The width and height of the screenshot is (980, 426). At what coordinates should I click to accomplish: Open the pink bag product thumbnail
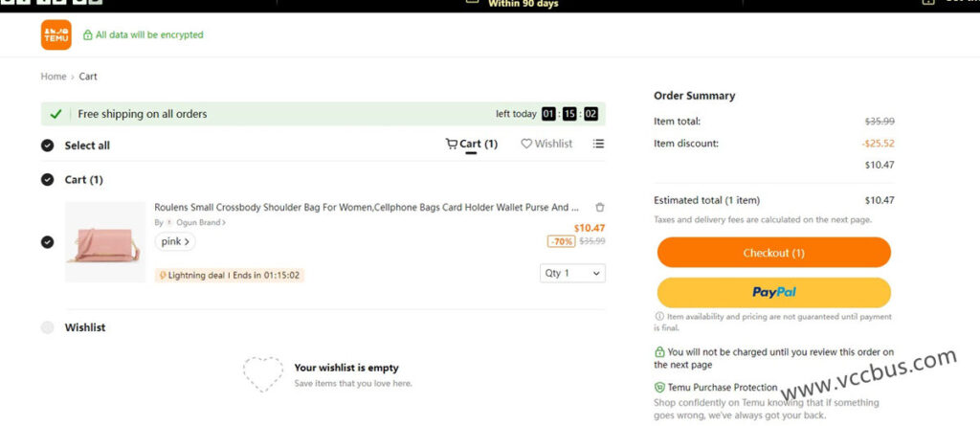[104, 241]
